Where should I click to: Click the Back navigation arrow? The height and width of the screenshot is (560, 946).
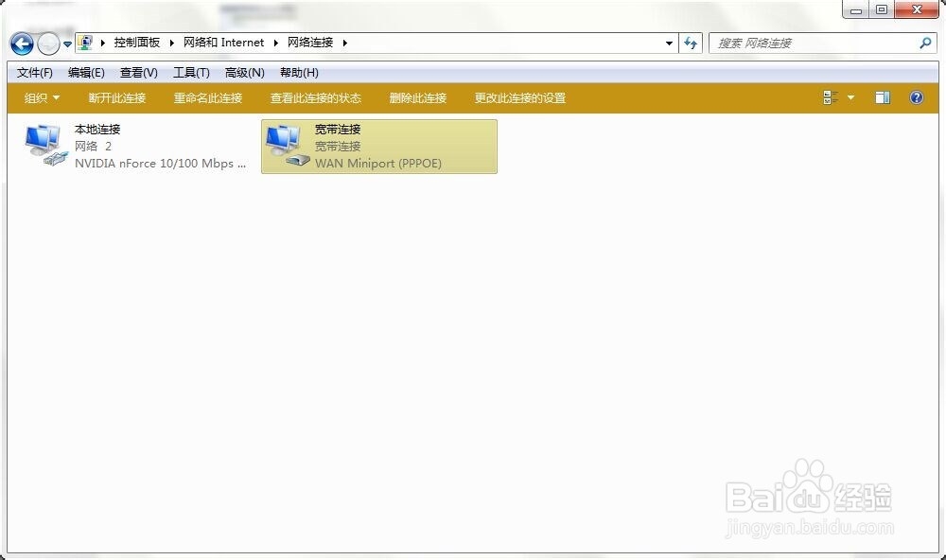pyautogui.click(x=21, y=44)
